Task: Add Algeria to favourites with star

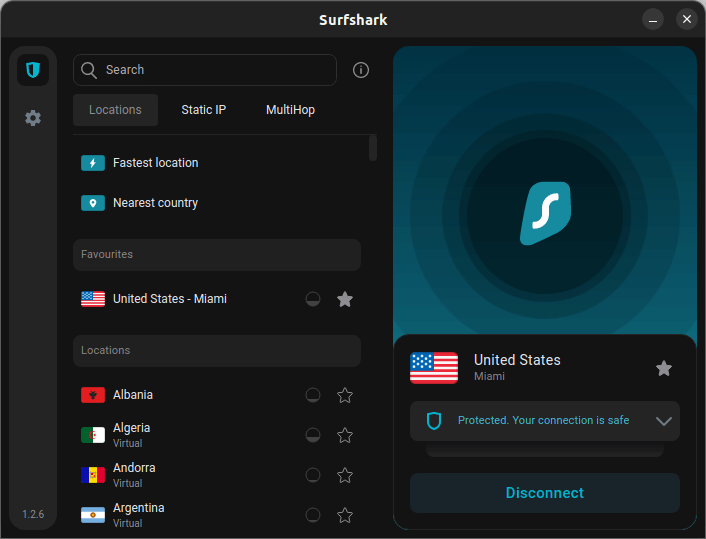Action: [x=345, y=435]
